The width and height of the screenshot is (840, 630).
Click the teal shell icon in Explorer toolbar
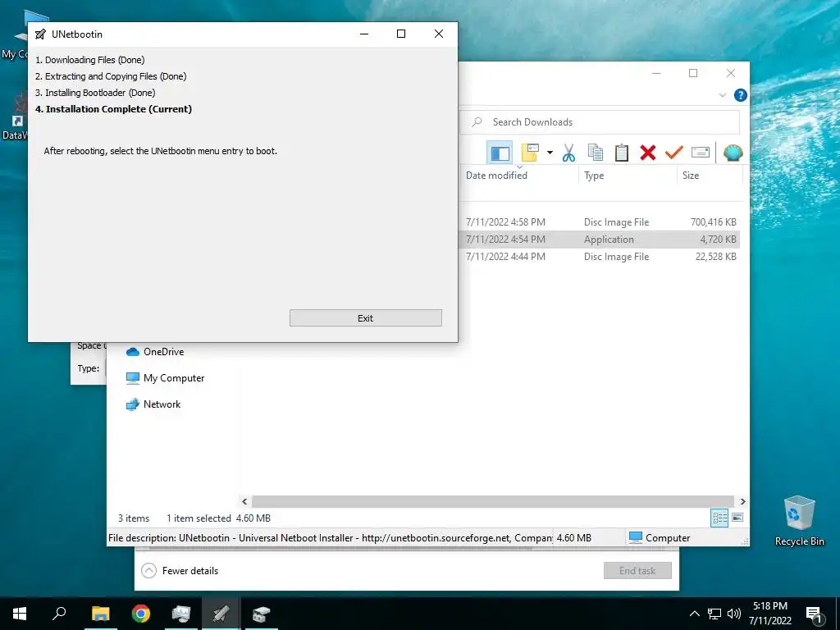pos(733,153)
